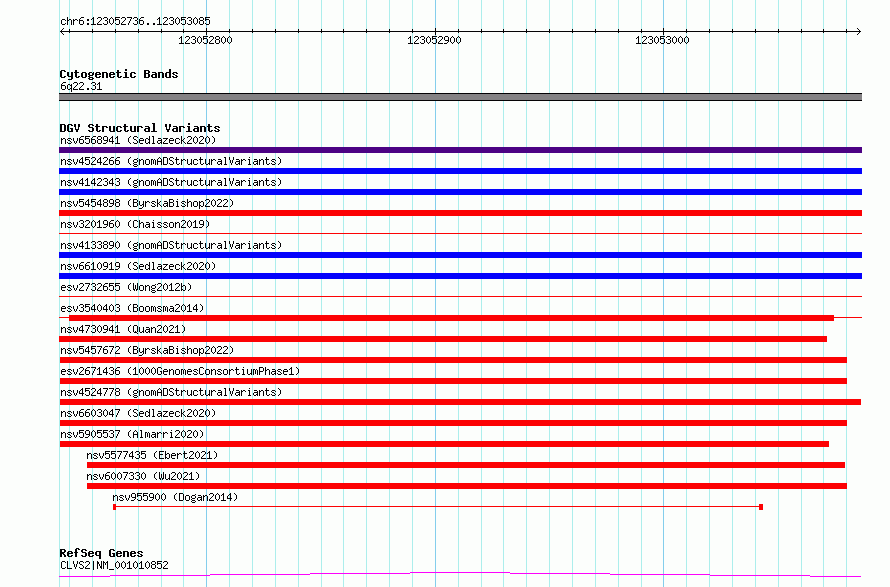This screenshot has width=890, height=587.
Task: Select the red nsv5454898 variant bar
Action: [460, 213]
